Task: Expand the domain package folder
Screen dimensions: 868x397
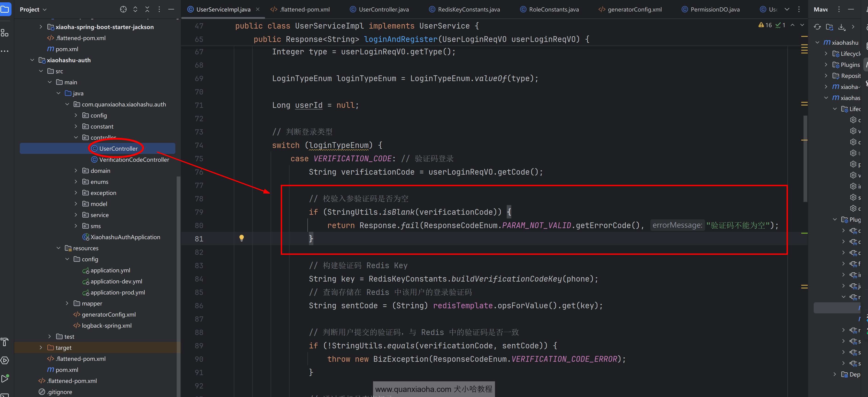Action: click(x=76, y=171)
